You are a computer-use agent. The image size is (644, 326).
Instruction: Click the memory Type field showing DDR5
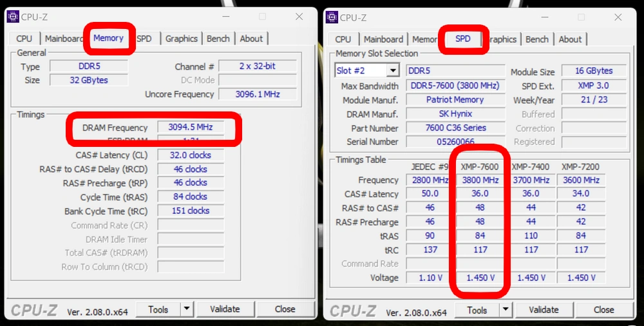89,66
